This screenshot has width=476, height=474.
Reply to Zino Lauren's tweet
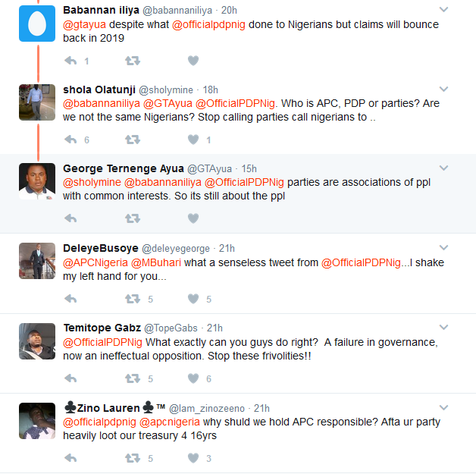pyautogui.click(x=70, y=458)
